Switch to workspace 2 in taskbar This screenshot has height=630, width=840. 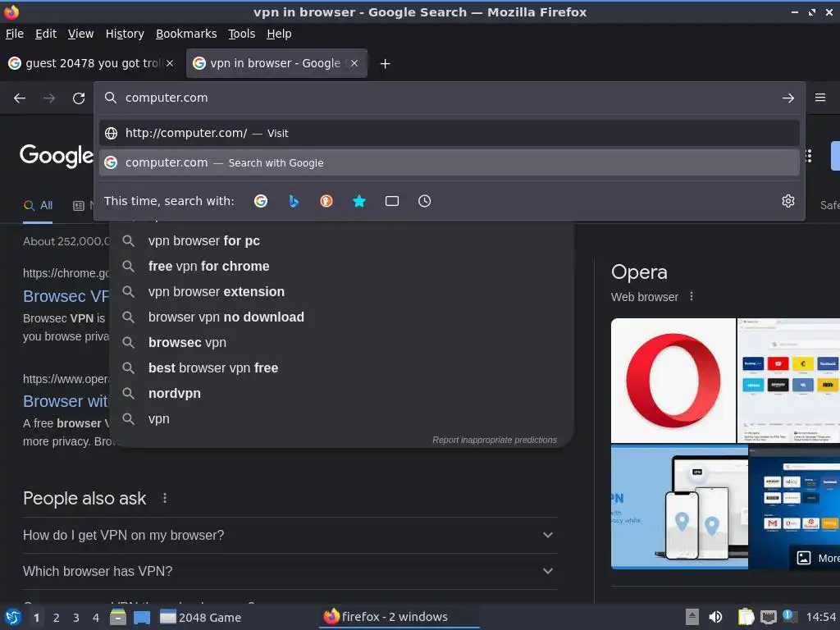(57, 618)
